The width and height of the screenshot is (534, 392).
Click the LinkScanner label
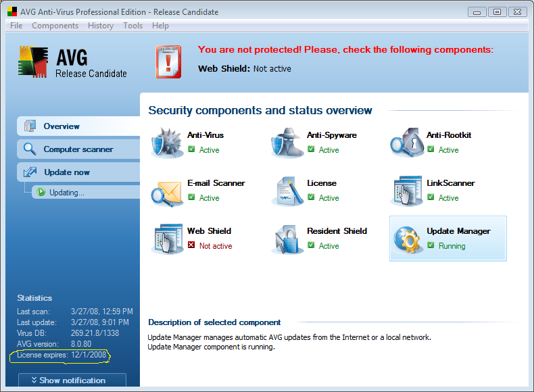pos(451,183)
